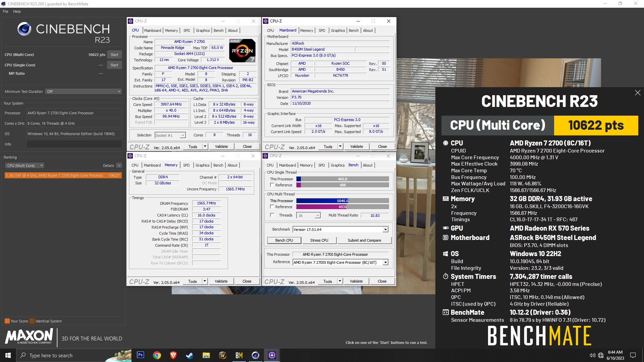Click the multi thread reference 4935 bar
Image resolution: width=644 pixels, height=362 pixels.
(342, 207)
